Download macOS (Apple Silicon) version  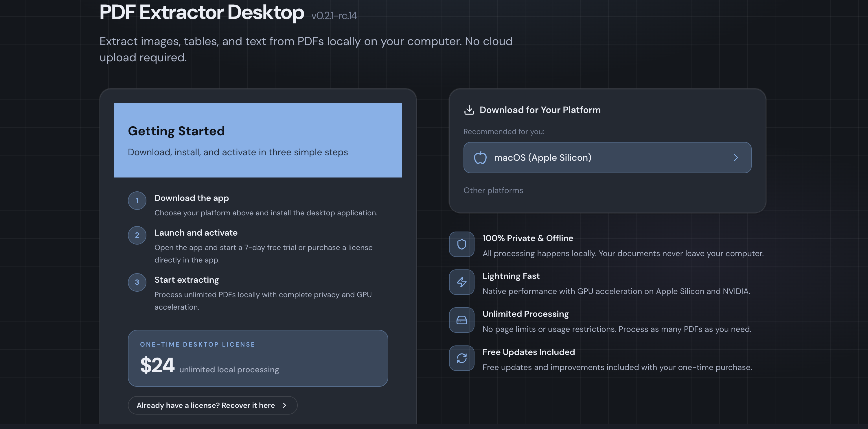tap(607, 158)
